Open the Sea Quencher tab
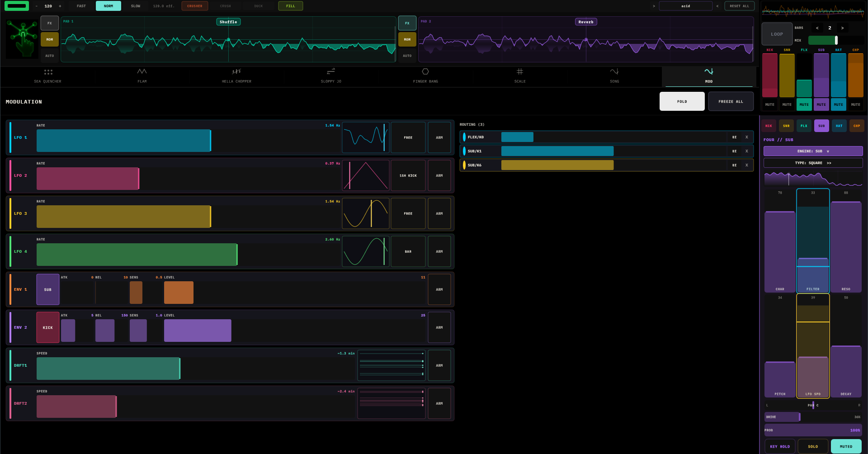Image resolution: width=868 pixels, height=454 pixels. (x=47, y=76)
